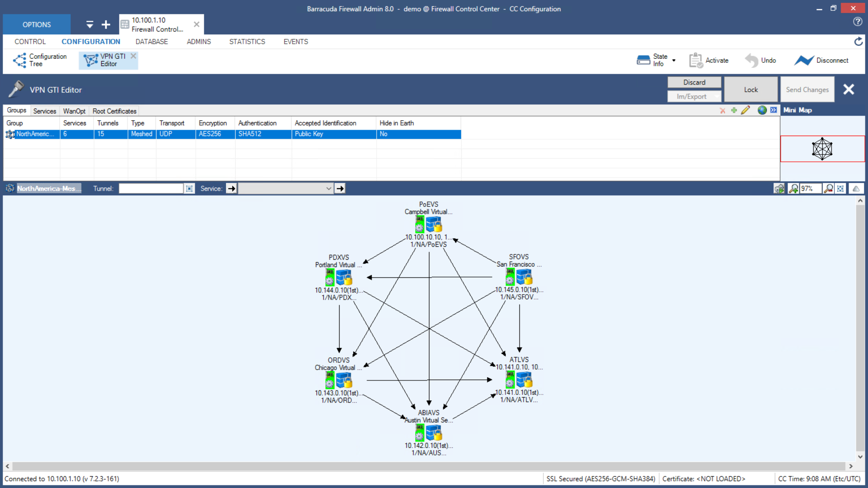Click the Undo button
This screenshot has height=488, width=868.
(x=760, y=60)
